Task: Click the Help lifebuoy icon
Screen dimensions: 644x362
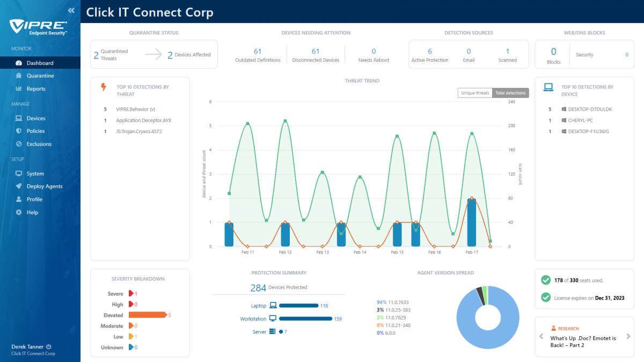Action: point(19,212)
